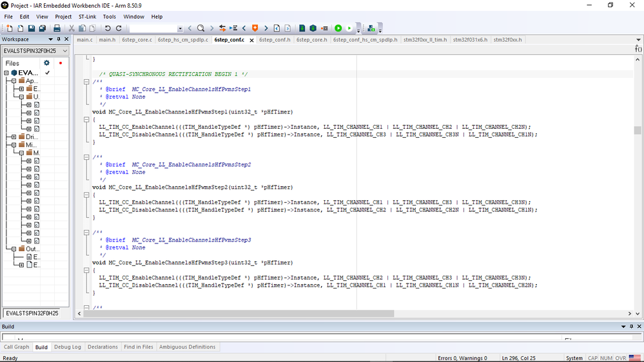Pin the Workspace panel

click(x=59, y=39)
